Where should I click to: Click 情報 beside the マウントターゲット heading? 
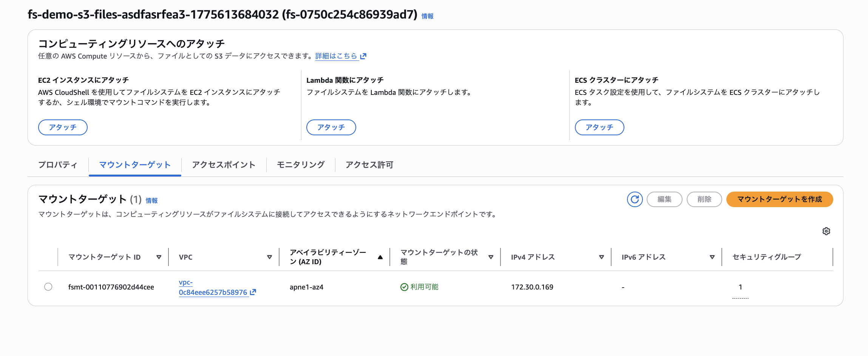pos(151,201)
